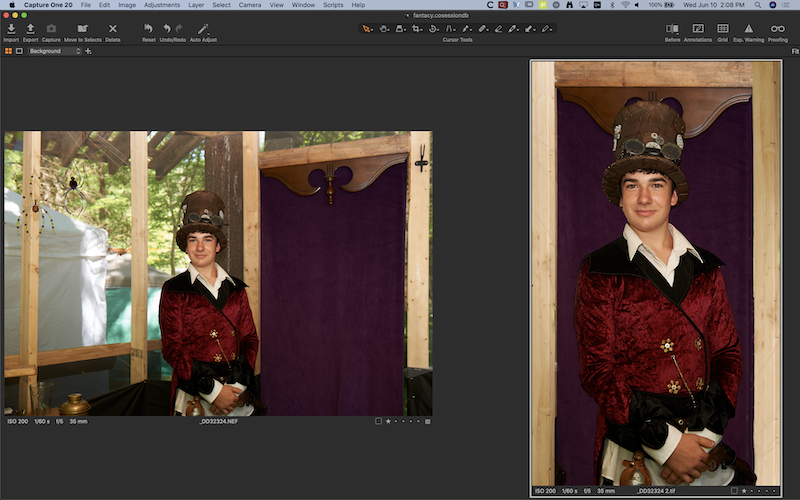Select the Erase Mask tool

[x=498, y=29]
